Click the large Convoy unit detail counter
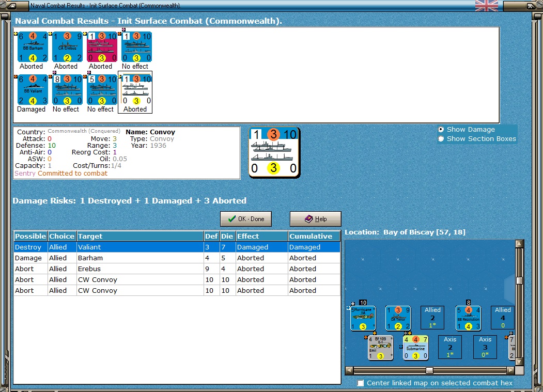The image size is (543, 392). pos(274,153)
